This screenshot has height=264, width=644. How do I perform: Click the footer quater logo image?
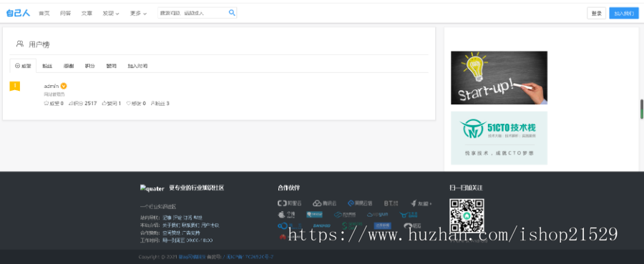pos(152,188)
